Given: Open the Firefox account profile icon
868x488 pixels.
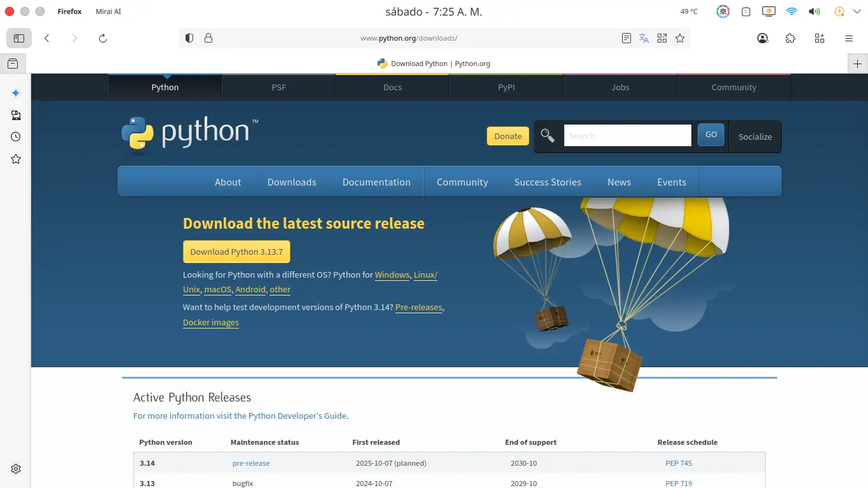Looking at the screenshot, I should [x=763, y=38].
